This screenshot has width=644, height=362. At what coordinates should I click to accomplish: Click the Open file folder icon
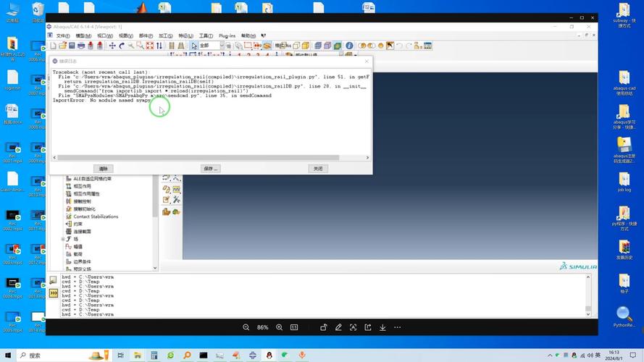click(62, 46)
